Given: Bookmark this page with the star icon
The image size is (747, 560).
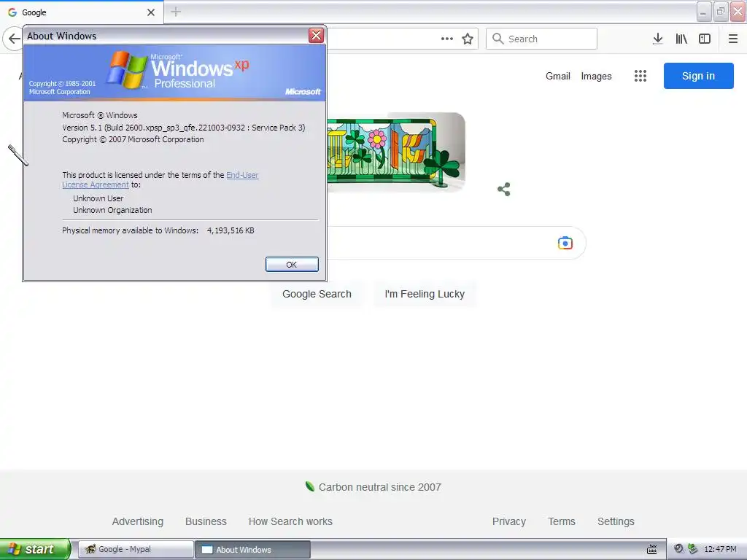Looking at the screenshot, I should (468, 39).
